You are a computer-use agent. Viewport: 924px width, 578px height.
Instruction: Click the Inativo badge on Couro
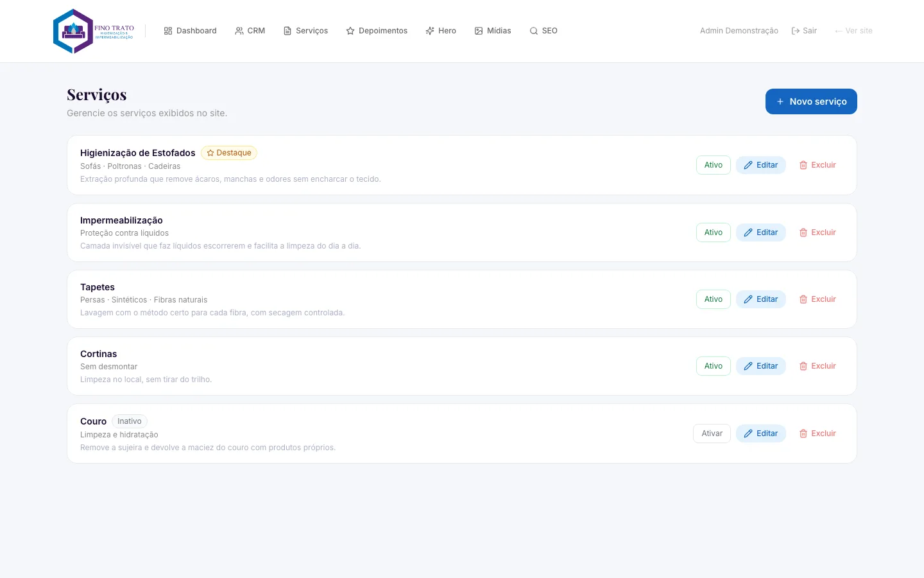[130, 421]
